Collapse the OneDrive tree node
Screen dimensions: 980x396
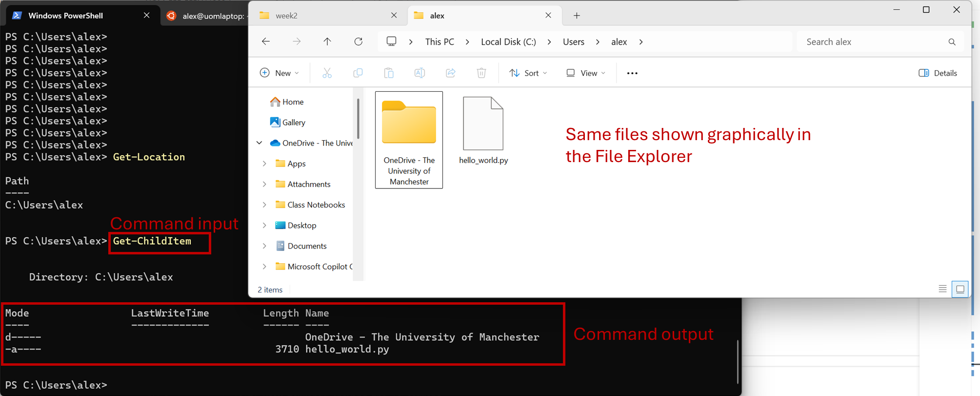coord(260,143)
